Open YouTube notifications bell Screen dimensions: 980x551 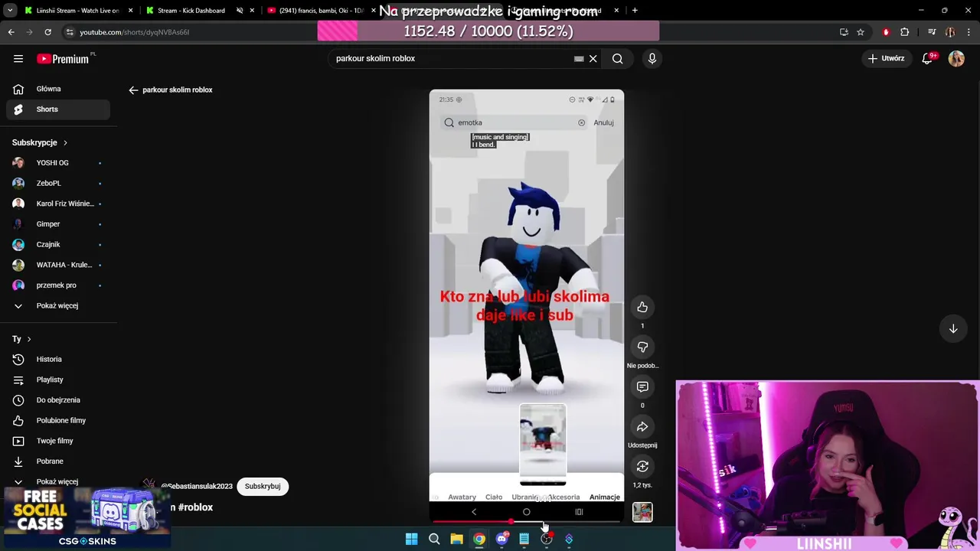[927, 59]
